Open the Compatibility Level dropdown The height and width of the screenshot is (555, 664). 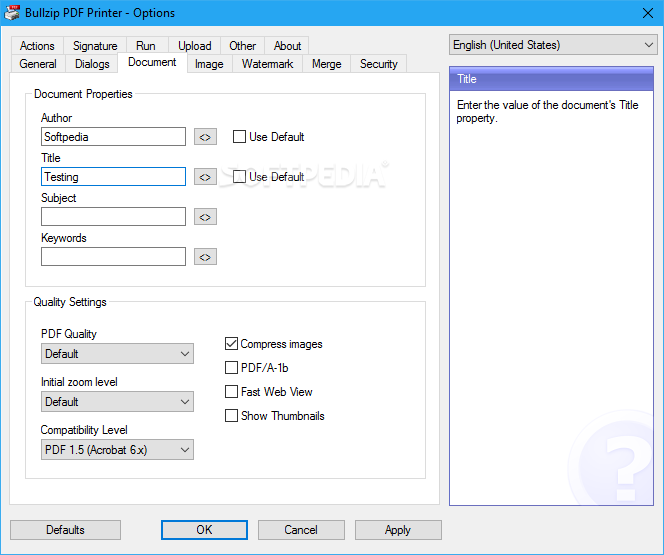point(117,450)
